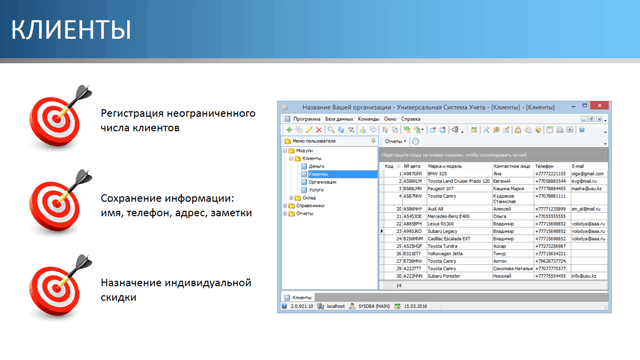Expand the Склад folder node
Screen dimensions: 640x360
[291, 198]
